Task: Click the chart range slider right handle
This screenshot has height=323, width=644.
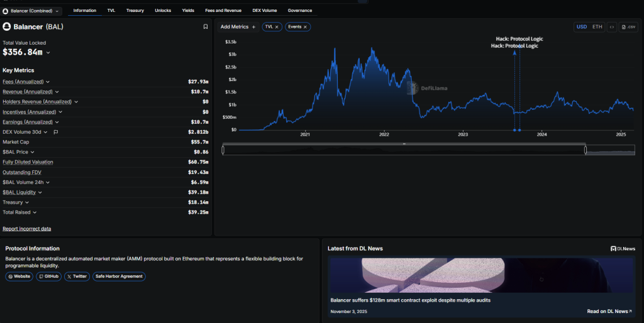Action: tap(585, 150)
